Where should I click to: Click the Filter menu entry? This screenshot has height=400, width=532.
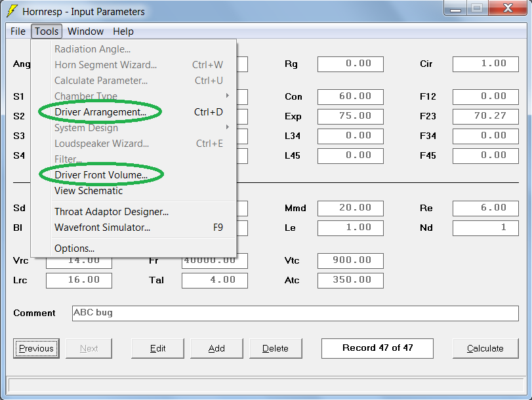[x=134, y=159]
